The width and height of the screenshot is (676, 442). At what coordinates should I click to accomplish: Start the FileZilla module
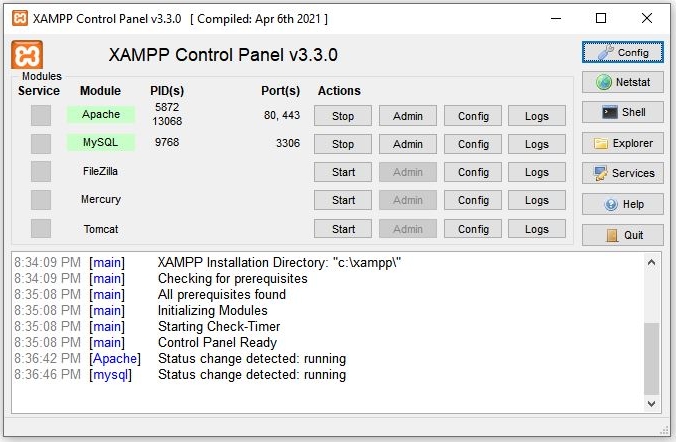pyautogui.click(x=343, y=172)
